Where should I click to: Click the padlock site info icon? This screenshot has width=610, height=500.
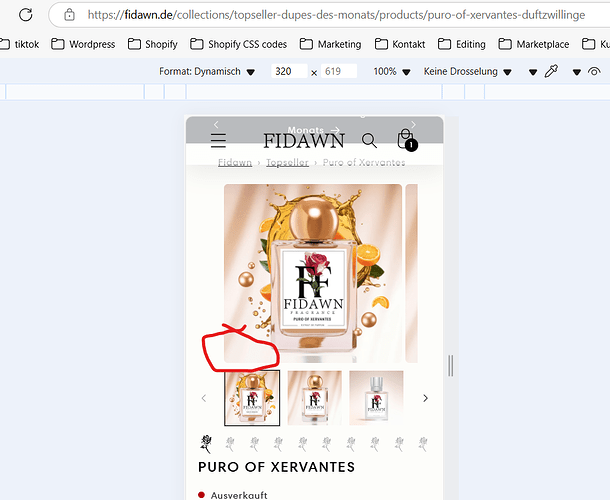[69, 15]
